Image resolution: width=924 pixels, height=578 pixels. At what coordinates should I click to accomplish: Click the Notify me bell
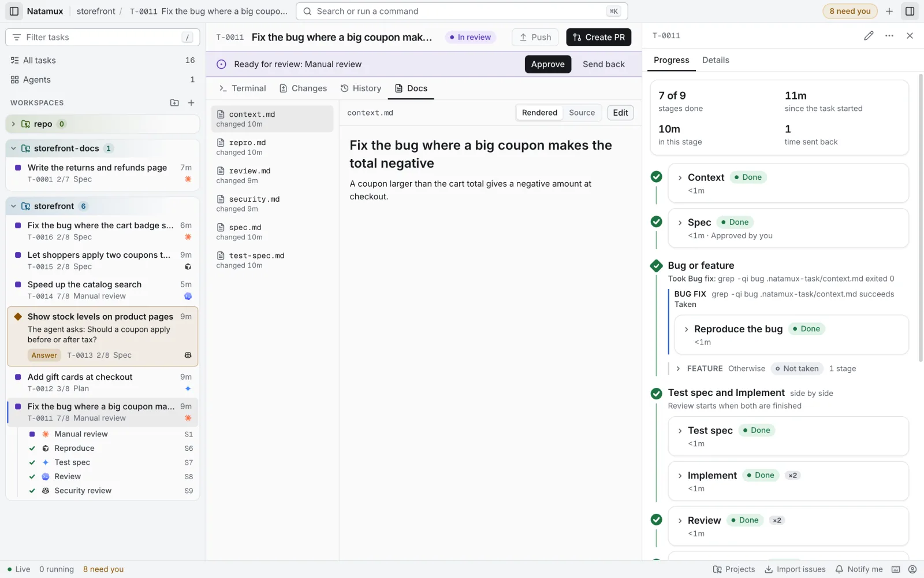click(859, 569)
